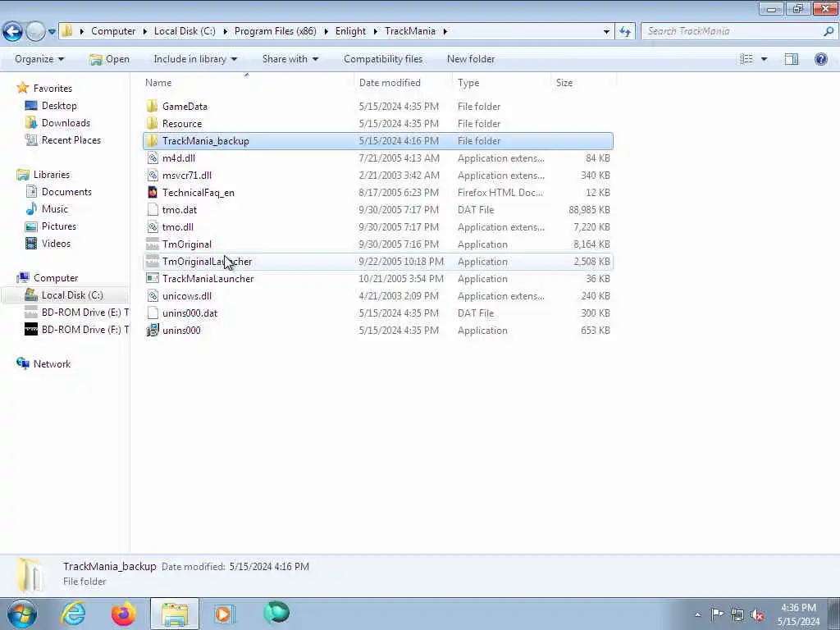840x630 pixels.
Task: Open Recent Places in Favorites
Action: tap(71, 139)
